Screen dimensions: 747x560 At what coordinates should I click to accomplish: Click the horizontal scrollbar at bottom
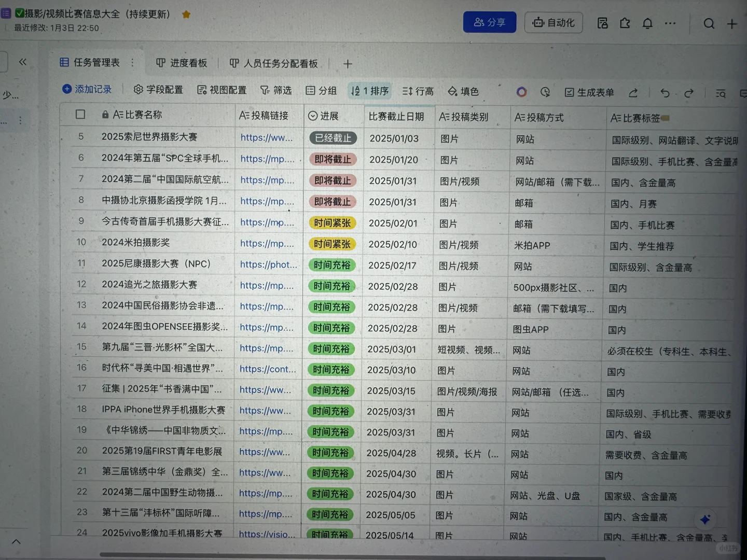tap(353, 555)
